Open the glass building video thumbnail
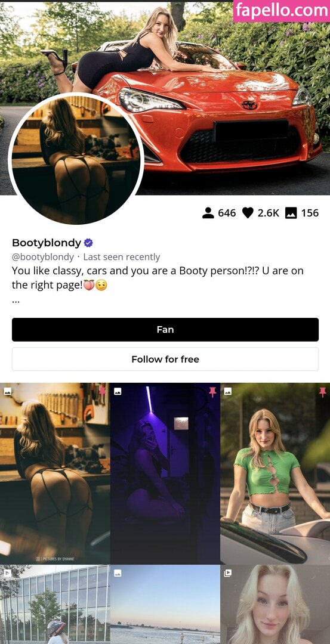 (x=55, y=605)
